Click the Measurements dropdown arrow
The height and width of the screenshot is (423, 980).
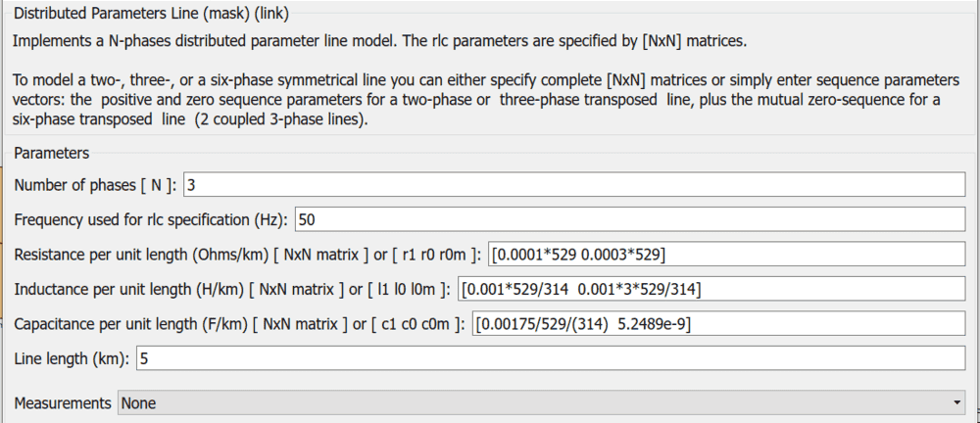pyautogui.click(x=956, y=402)
